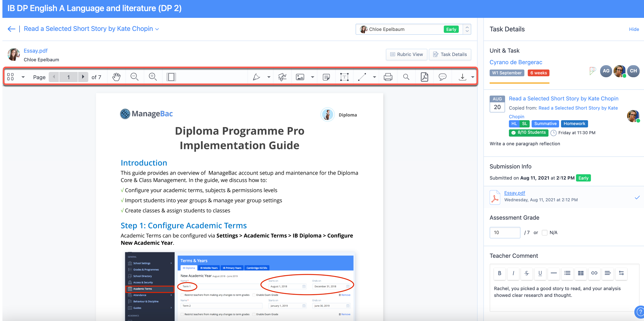This screenshot has width=644, height=321.
Task: Step through students with up/down arrows
Action: tap(467, 29)
